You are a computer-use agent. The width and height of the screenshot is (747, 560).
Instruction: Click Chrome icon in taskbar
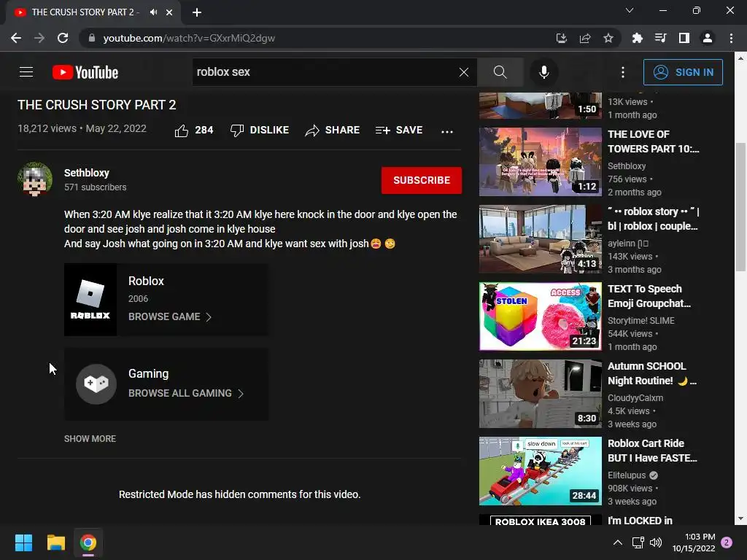(88, 542)
